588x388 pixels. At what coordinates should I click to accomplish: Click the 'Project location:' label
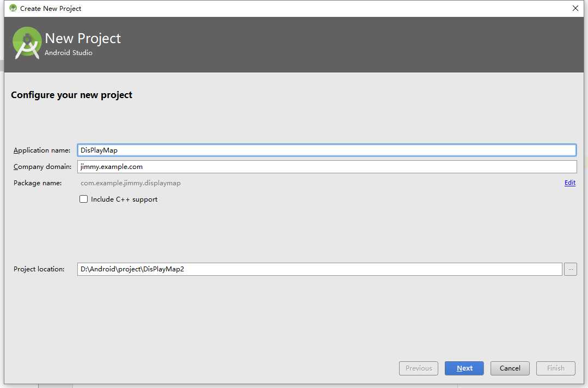(x=39, y=269)
